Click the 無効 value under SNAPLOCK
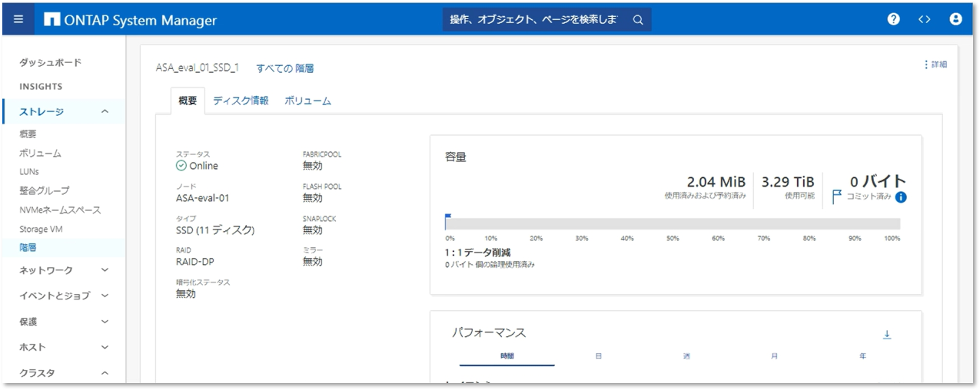The image size is (980, 390). click(313, 230)
